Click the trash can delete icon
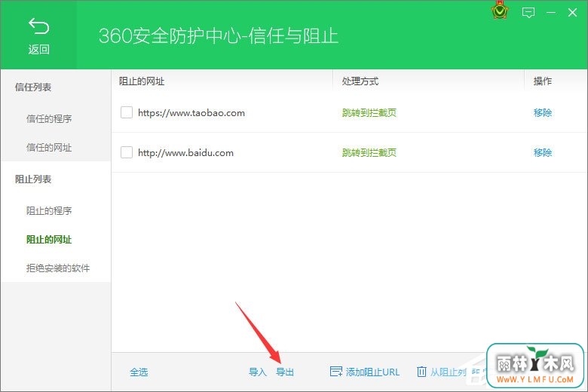 click(x=421, y=372)
